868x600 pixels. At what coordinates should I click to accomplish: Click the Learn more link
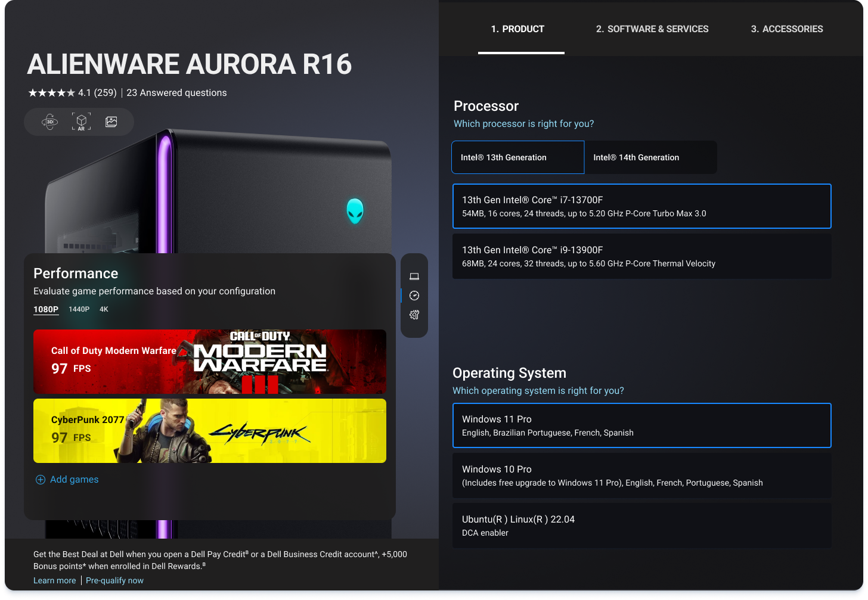[55, 580]
